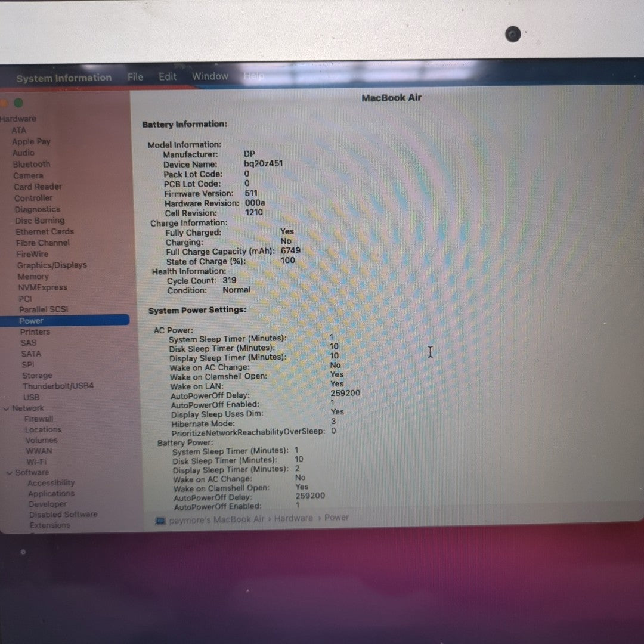Select Diagnostics in the sidebar
Viewport: 644px width, 644px height.
click(x=38, y=209)
